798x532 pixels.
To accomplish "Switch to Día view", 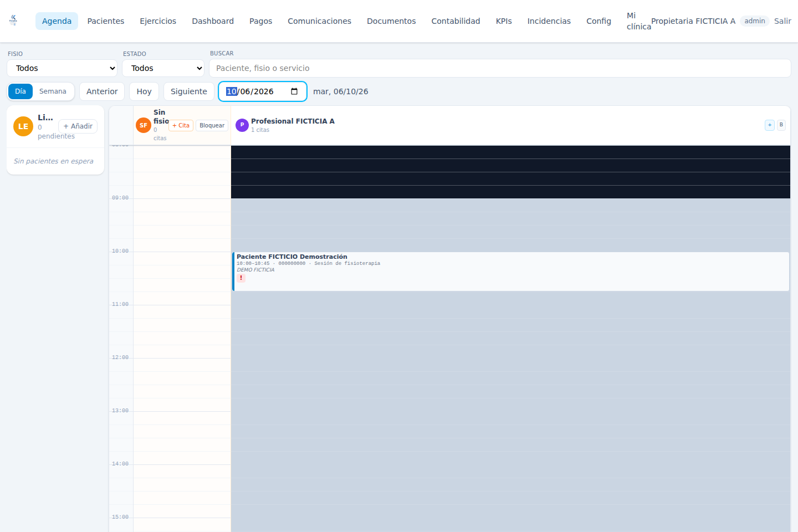I will [21, 91].
